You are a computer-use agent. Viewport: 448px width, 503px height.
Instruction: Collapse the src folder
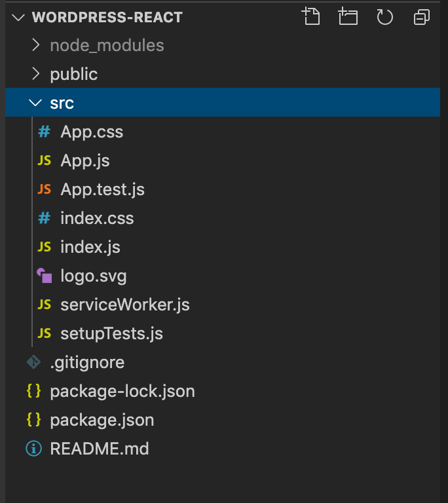[35, 103]
